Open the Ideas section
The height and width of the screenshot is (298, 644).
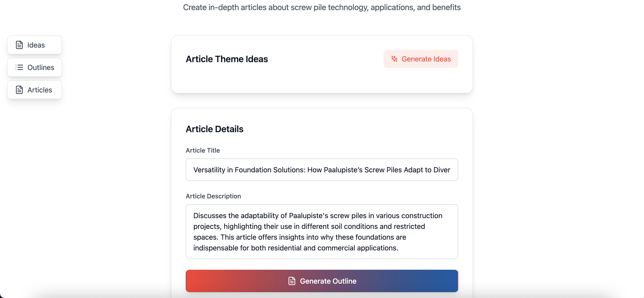[x=34, y=45]
